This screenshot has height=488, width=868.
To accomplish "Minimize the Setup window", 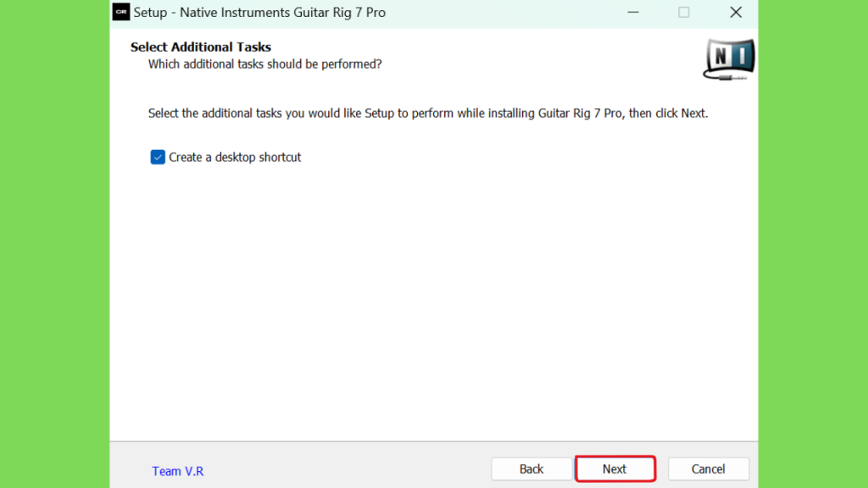I will tap(633, 12).
